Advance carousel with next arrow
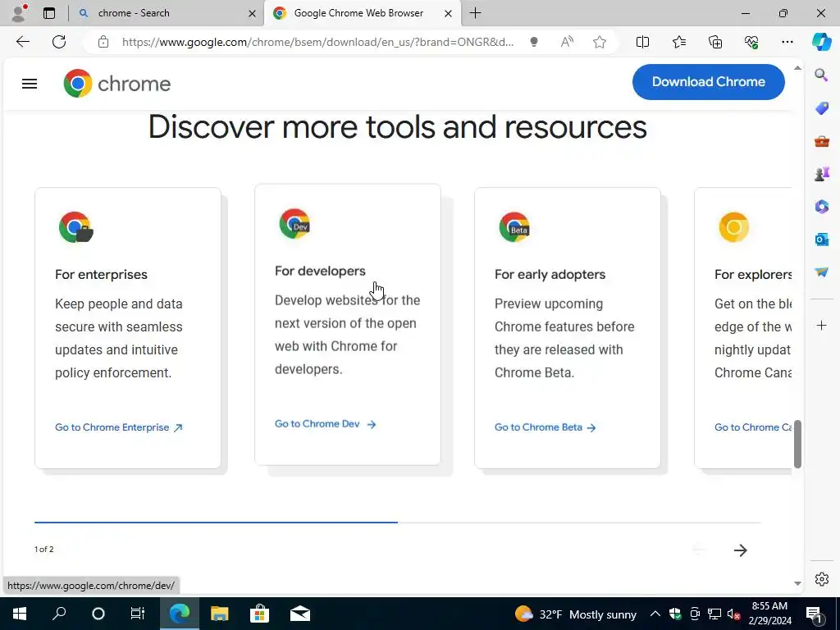This screenshot has height=630, width=840. point(741,550)
